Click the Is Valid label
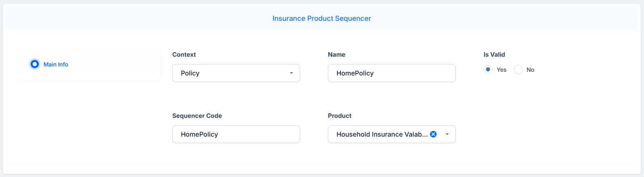The width and height of the screenshot is (644, 177). [x=494, y=55]
